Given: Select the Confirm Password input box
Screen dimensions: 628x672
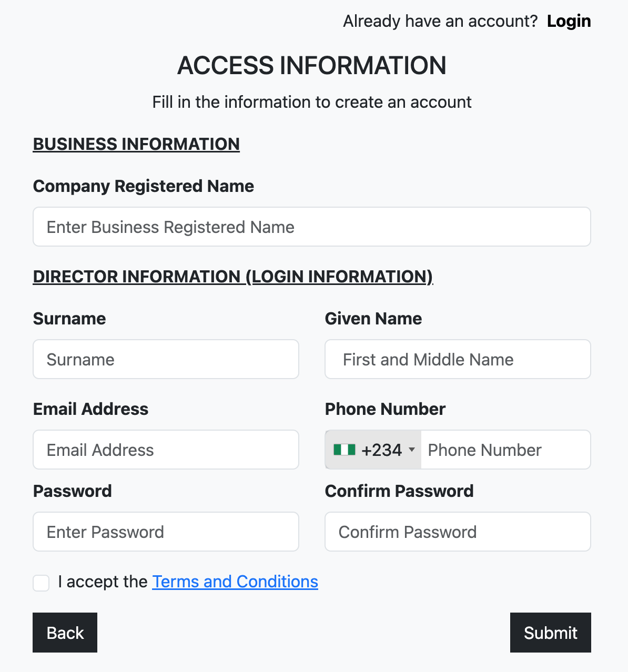Looking at the screenshot, I should [458, 532].
